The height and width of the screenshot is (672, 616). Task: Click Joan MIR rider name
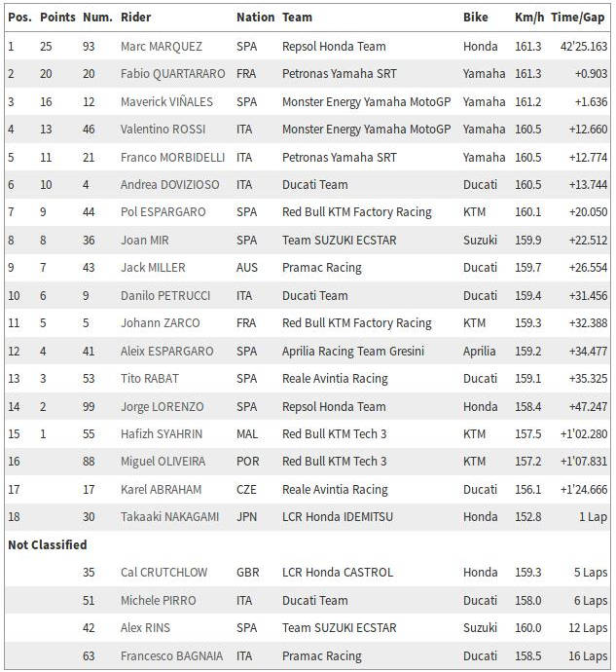[x=144, y=240]
